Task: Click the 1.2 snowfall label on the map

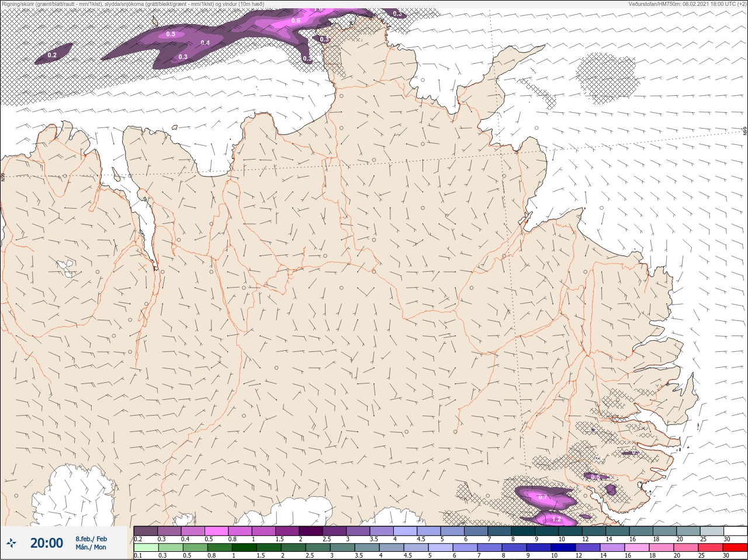Action: click(x=556, y=519)
